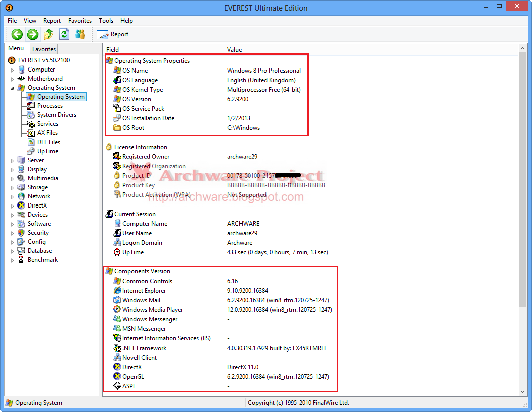
Task: Click the forward navigation arrow
Action: 32,34
